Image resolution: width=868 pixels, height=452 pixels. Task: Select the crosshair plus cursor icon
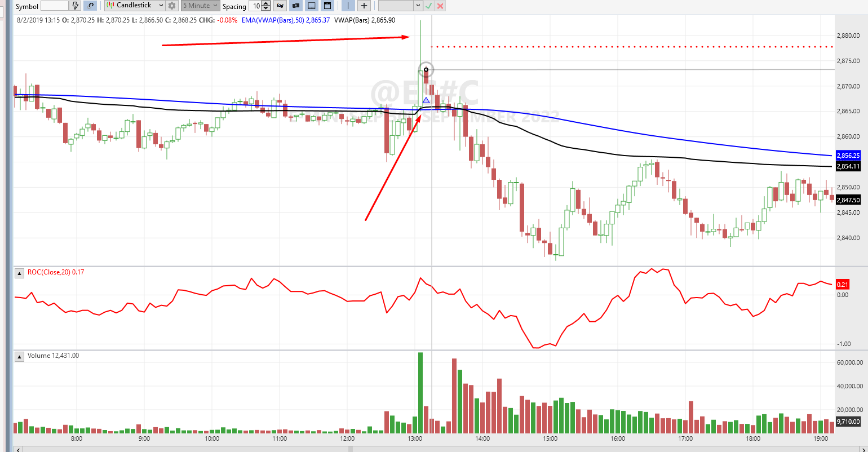coord(364,6)
